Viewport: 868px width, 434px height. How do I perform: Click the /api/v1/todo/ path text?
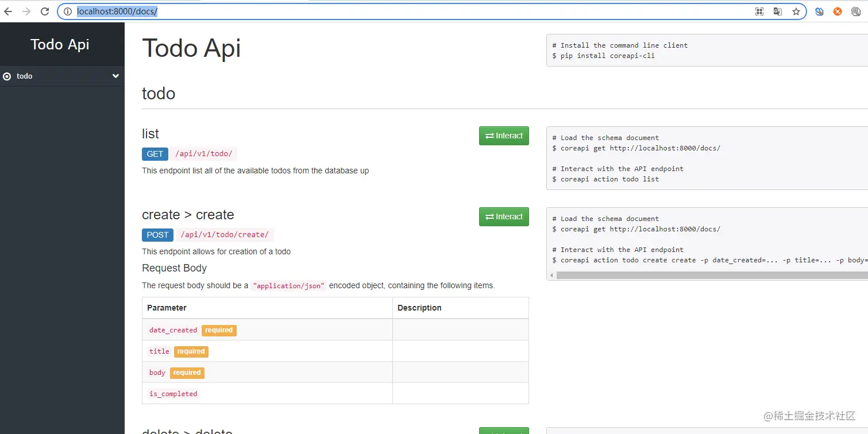[x=204, y=154]
